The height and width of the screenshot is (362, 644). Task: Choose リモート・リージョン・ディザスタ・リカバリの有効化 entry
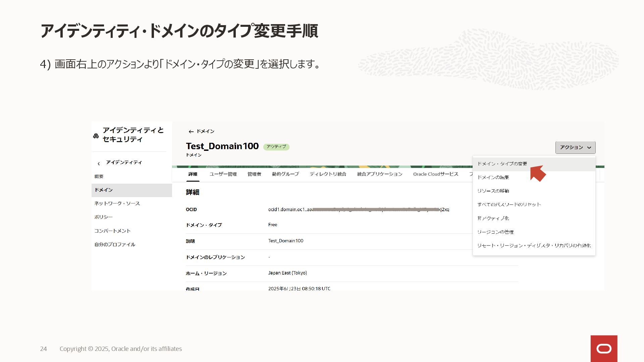pos(534,246)
